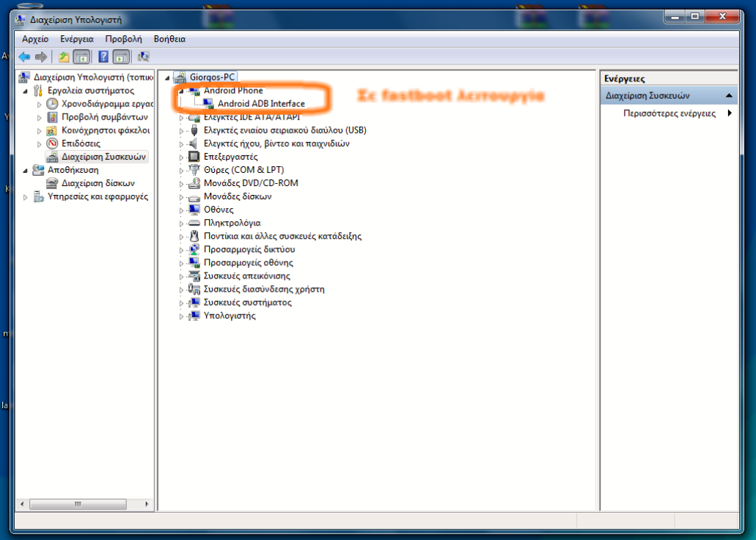This screenshot has height=540, width=756.
Task: Expand the Προβολή συμβάντων node arrow
Action: point(39,117)
